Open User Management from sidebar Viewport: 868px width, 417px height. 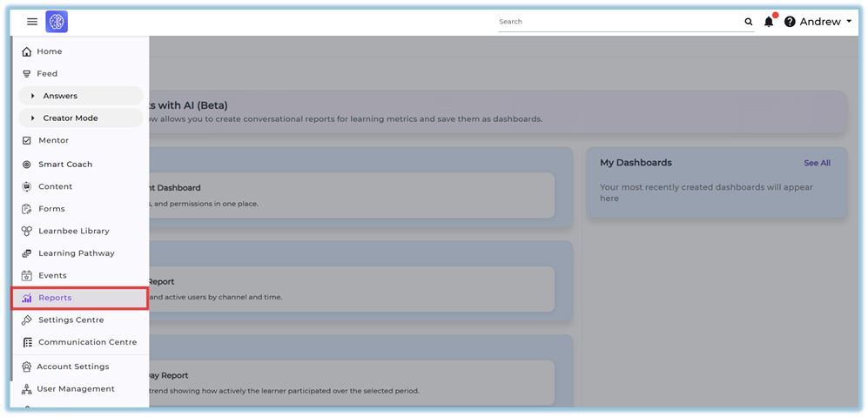[x=75, y=389]
